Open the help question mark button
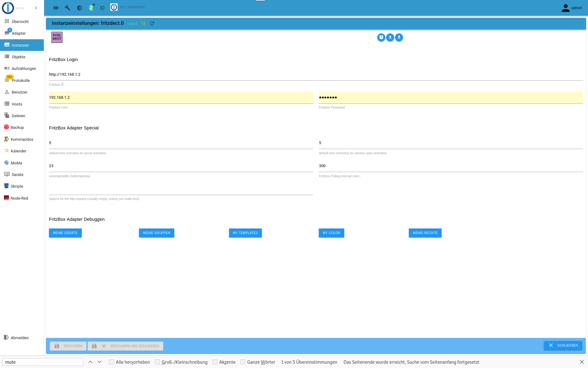Screen dimensions: 588x368 pyautogui.click(x=381, y=37)
